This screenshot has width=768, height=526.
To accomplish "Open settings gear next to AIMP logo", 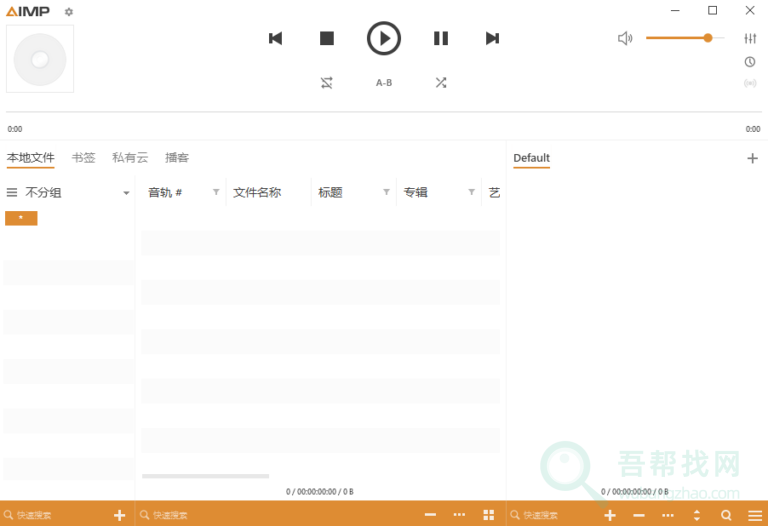I will coord(69,12).
